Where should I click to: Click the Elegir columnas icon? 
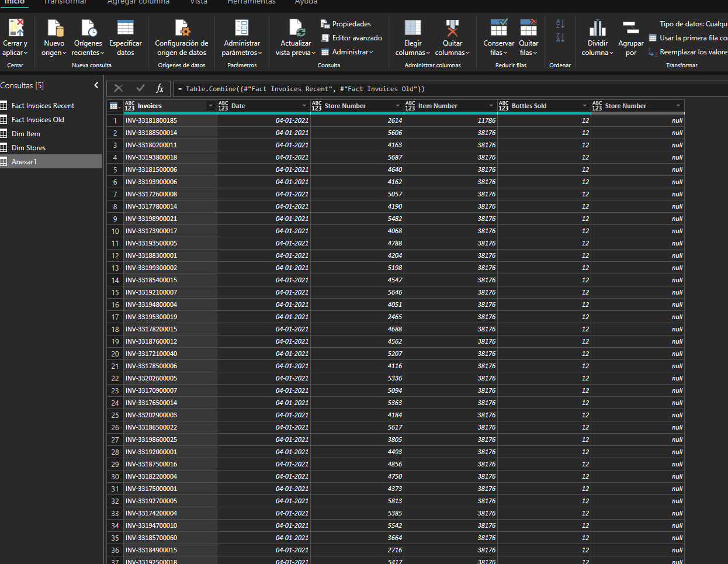[412, 27]
